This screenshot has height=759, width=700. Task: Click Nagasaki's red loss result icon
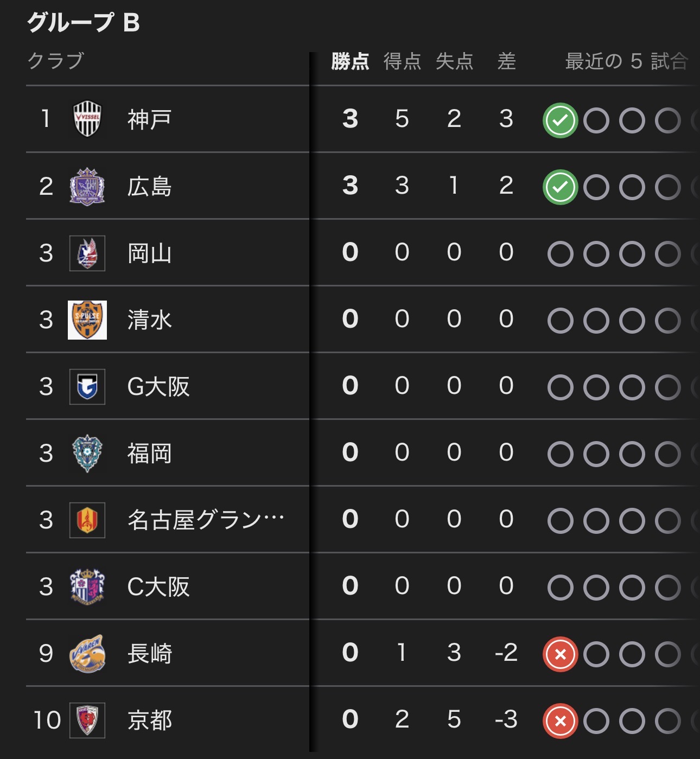tap(560, 654)
